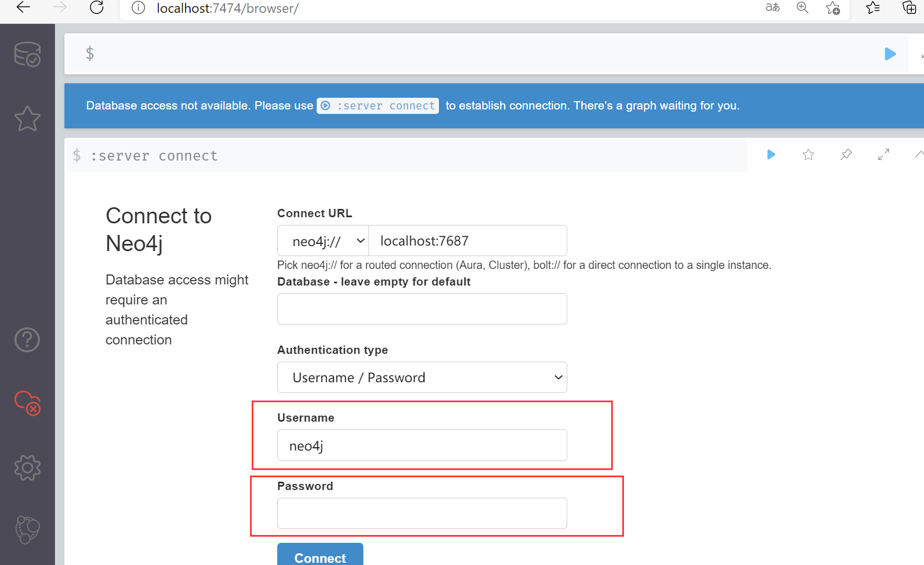Open the Help question mark sidebar icon

[x=27, y=339]
